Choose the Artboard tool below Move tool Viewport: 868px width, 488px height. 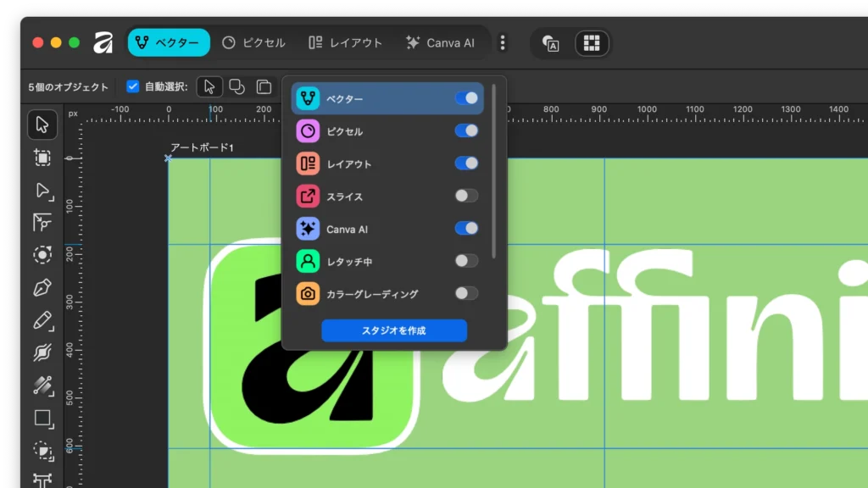[42, 158]
